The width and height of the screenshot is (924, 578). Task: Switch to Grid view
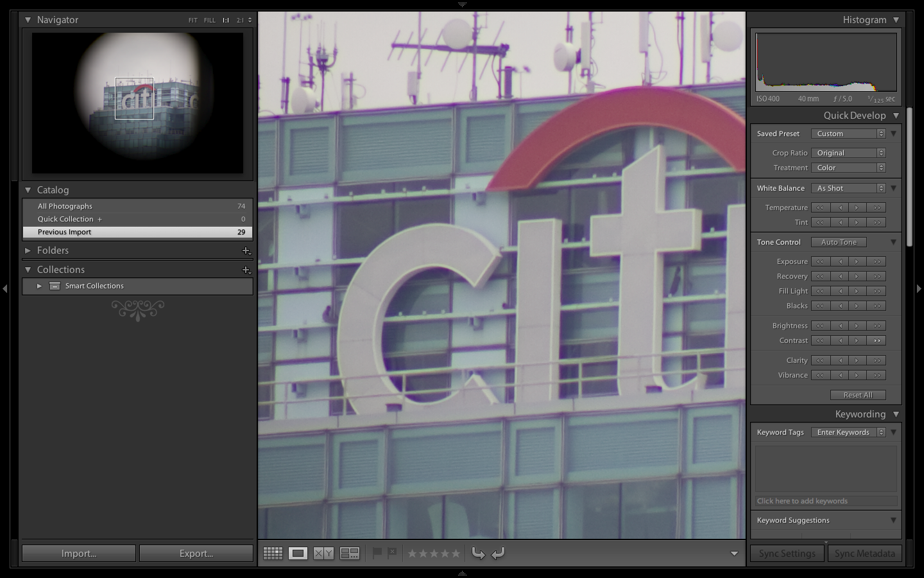273,553
